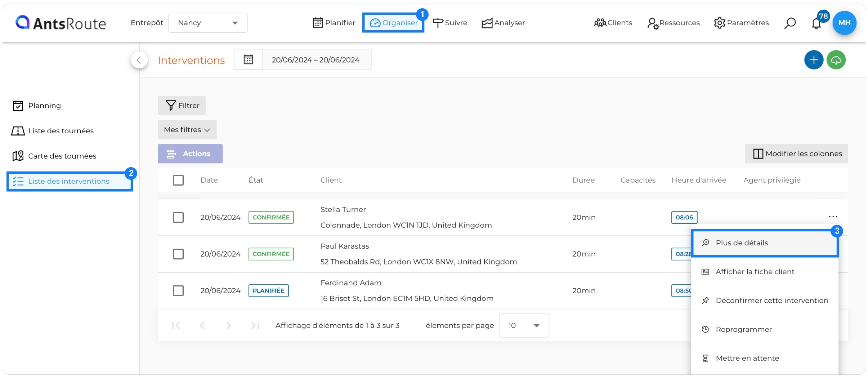The width and height of the screenshot is (868, 378).
Task: Open Paramètres settings
Action: click(x=741, y=23)
